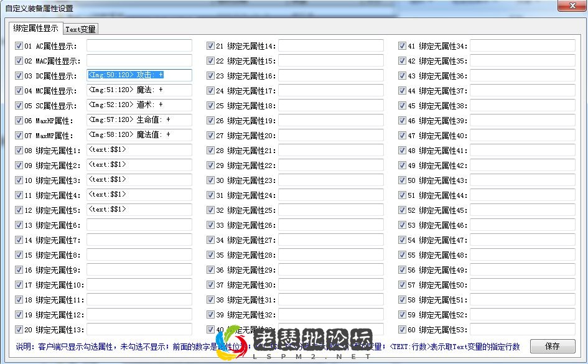Disable 60 绑定无属性53 checkbox
The width and height of the screenshot is (588, 364).
click(x=402, y=330)
